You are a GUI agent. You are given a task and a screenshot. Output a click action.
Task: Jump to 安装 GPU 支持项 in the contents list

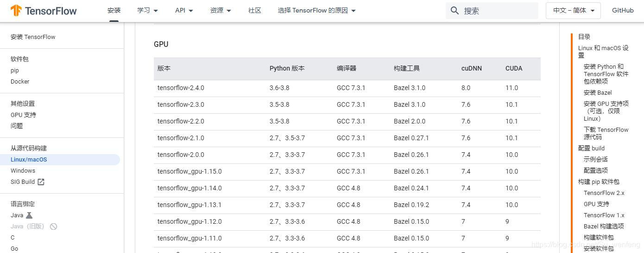(606, 111)
